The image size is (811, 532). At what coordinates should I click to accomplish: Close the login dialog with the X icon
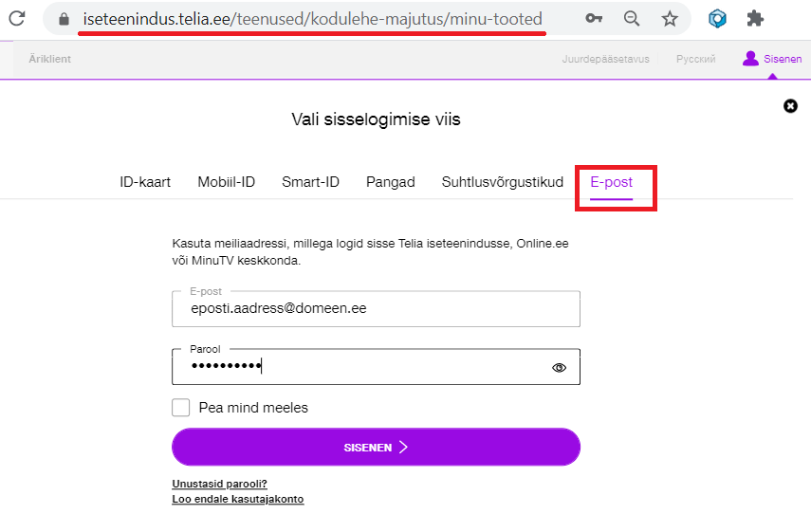coord(790,106)
